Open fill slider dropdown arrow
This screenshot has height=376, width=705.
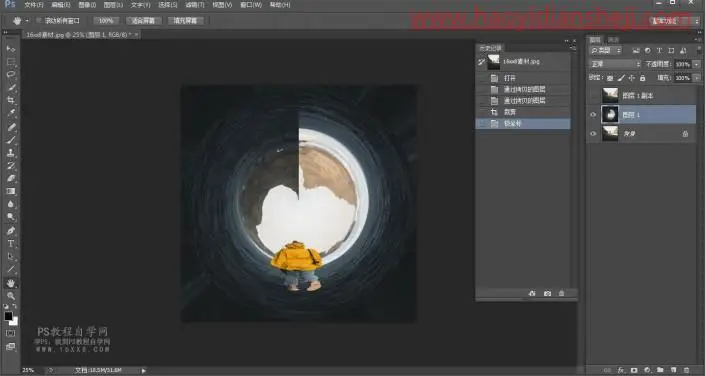(x=697, y=78)
